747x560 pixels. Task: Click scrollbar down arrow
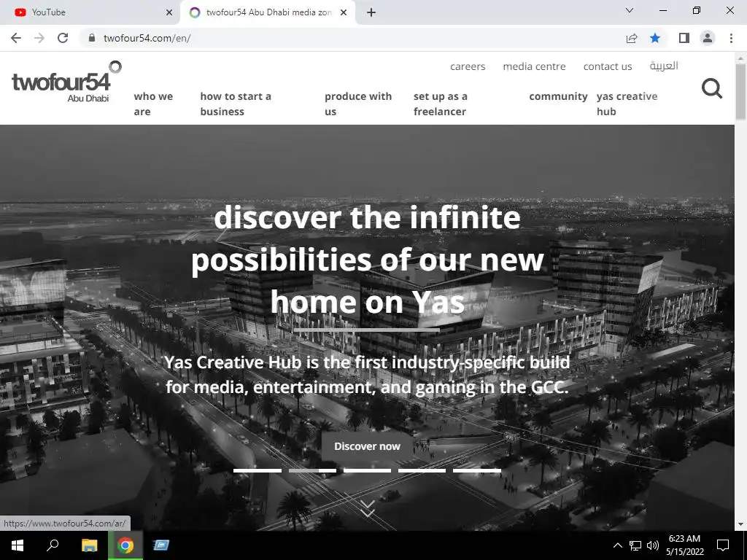[x=741, y=525]
